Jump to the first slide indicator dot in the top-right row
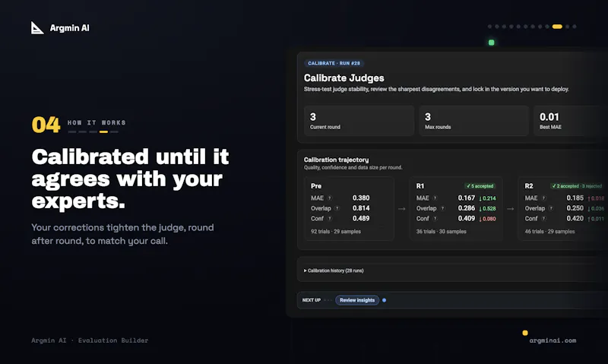This screenshot has height=364, width=608. click(x=489, y=27)
